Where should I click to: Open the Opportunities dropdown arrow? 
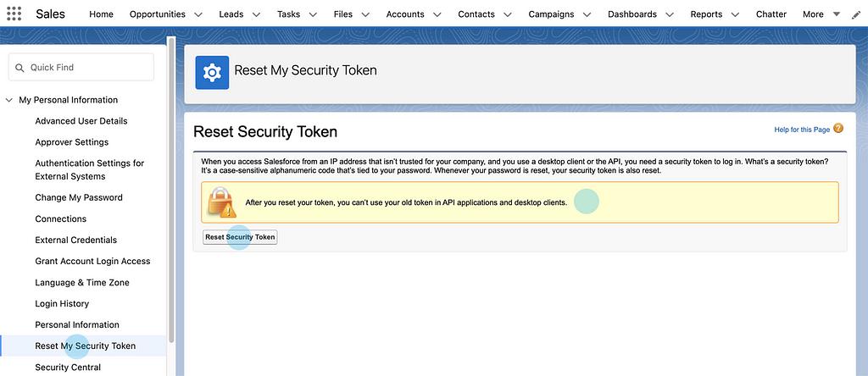(198, 14)
